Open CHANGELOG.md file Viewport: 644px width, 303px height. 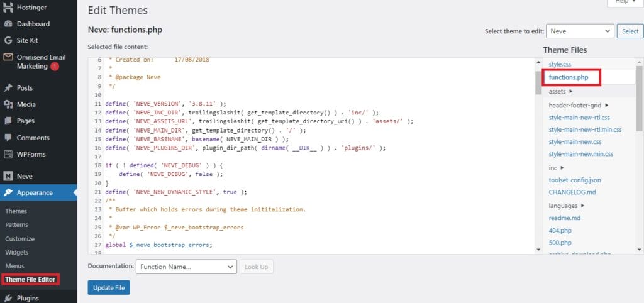point(572,192)
